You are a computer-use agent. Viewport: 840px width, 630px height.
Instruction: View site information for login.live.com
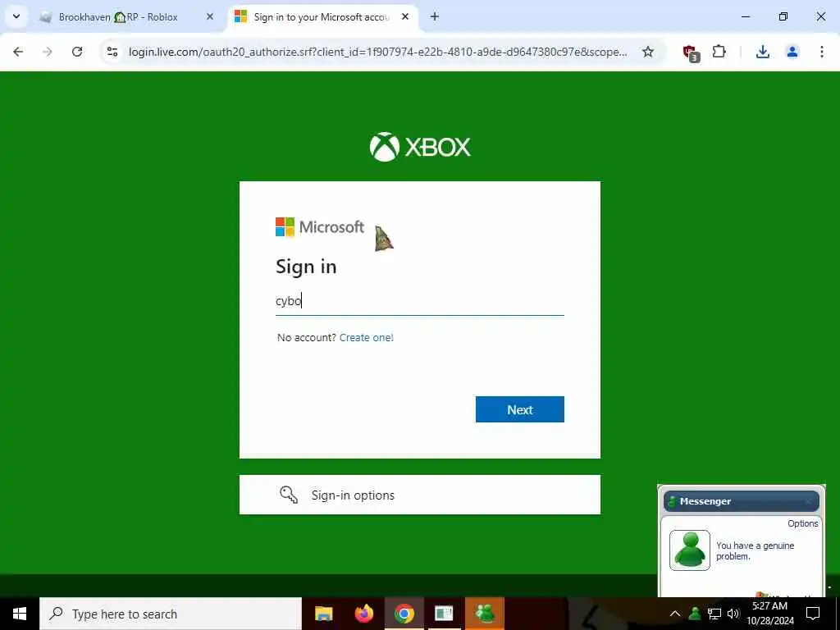click(112, 52)
